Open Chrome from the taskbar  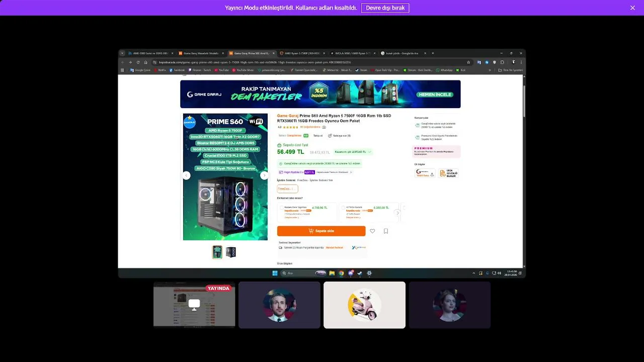click(341, 273)
